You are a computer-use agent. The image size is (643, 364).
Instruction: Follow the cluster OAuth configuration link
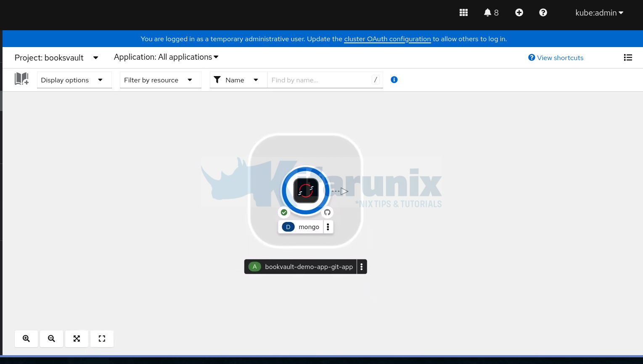(x=387, y=39)
